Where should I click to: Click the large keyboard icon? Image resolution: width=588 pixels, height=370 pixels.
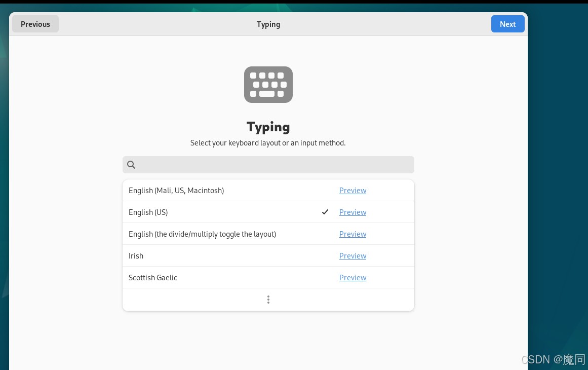pos(268,85)
